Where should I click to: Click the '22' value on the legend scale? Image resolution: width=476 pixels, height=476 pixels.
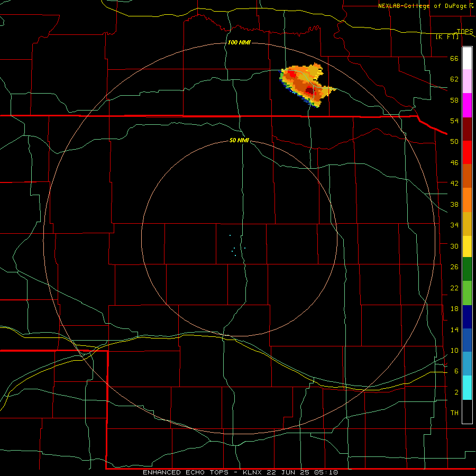(x=454, y=288)
